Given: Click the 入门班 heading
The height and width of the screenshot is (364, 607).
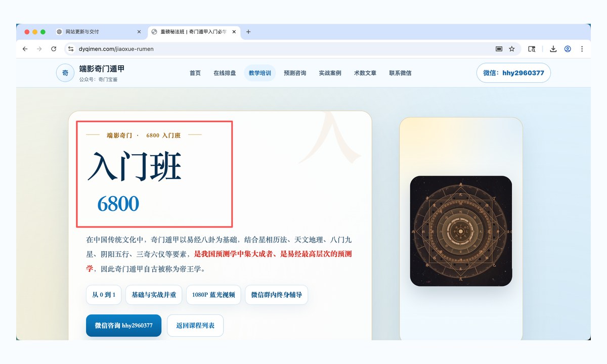Looking at the screenshot, I should pyautogui.click(x=135, y=166).
